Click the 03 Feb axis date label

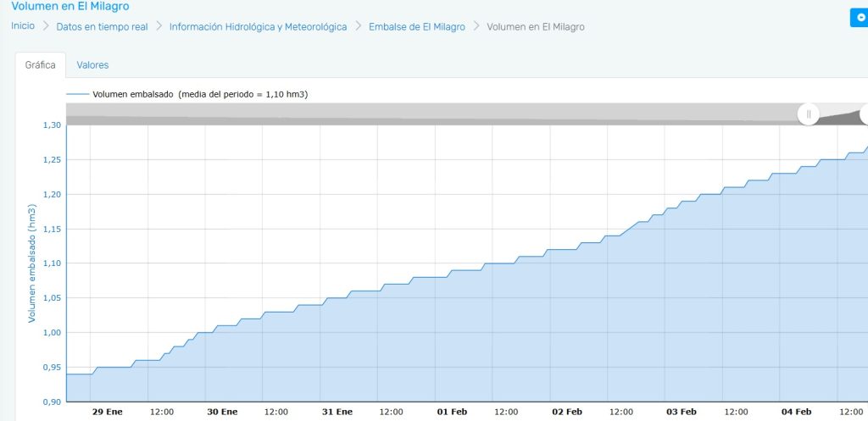(682, 412)
